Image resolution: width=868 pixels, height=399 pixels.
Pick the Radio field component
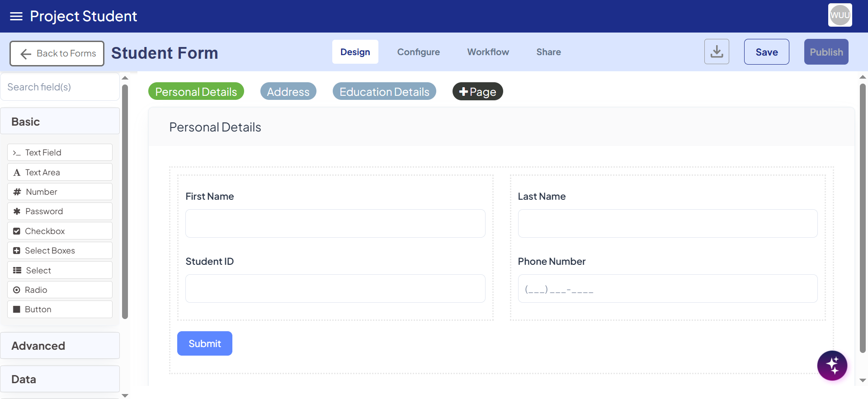click(60, 290)
